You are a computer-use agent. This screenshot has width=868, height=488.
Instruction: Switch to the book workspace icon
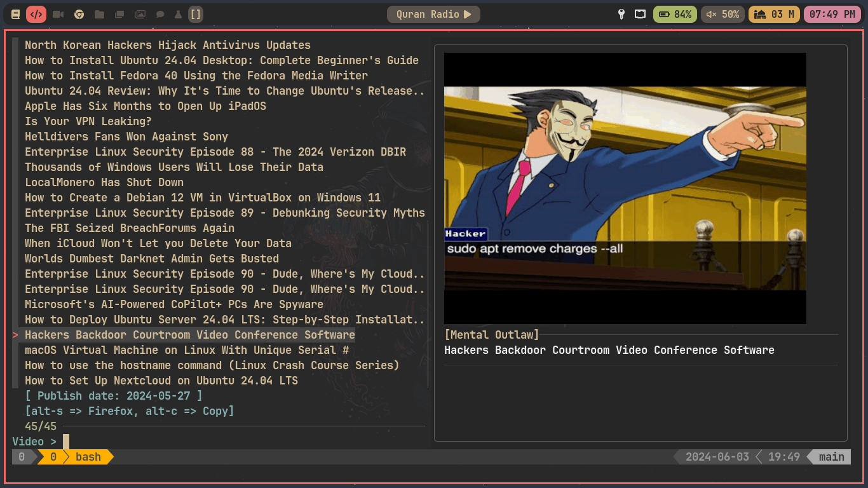16,14
